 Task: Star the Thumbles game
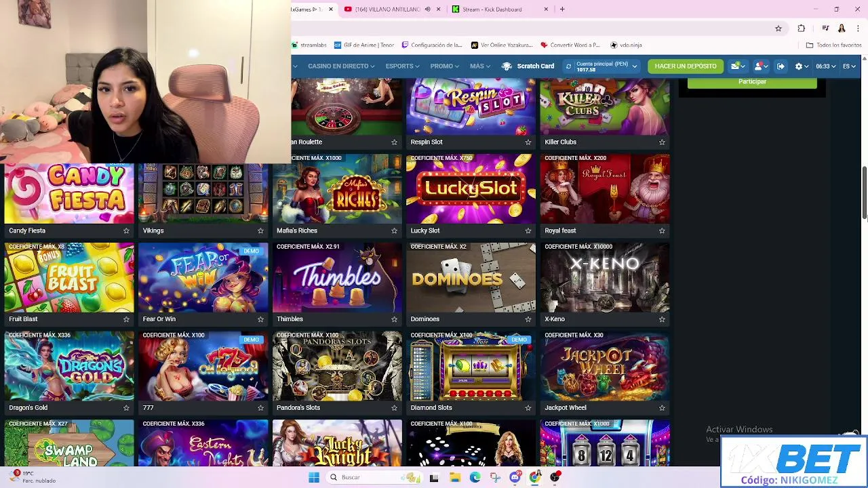tap(394, 319)
